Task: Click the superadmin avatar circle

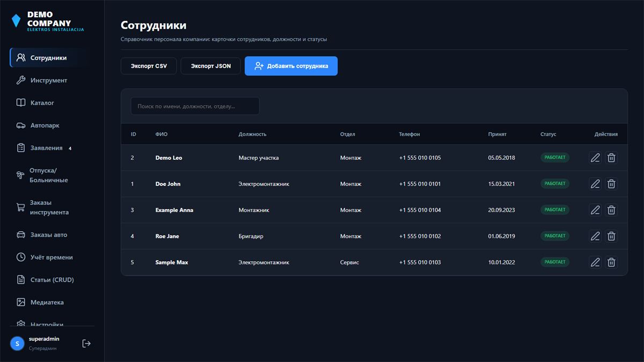Action: click(x=17, y=343)
